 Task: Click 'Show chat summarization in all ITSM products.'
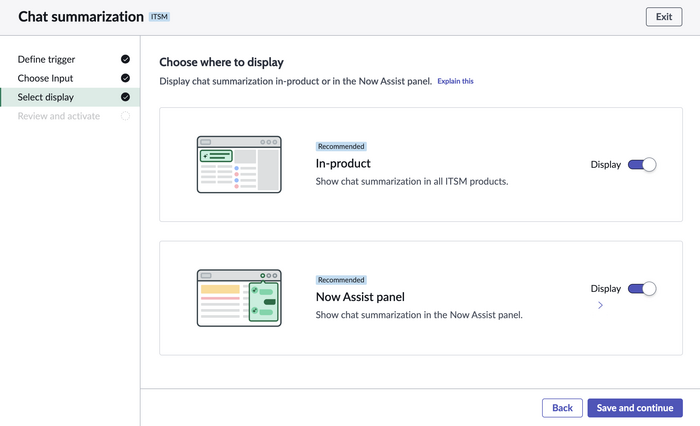coord(412,181)
